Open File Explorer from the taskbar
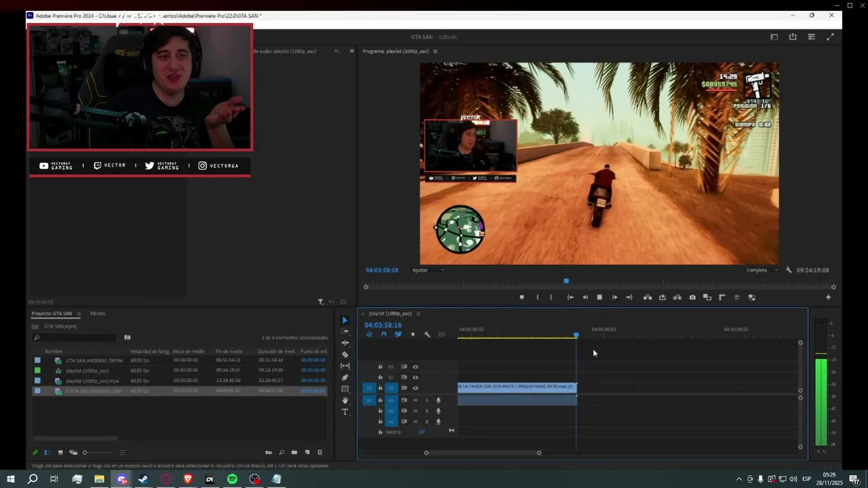This screenshot has width=868, height=488. tap(99, 479)
